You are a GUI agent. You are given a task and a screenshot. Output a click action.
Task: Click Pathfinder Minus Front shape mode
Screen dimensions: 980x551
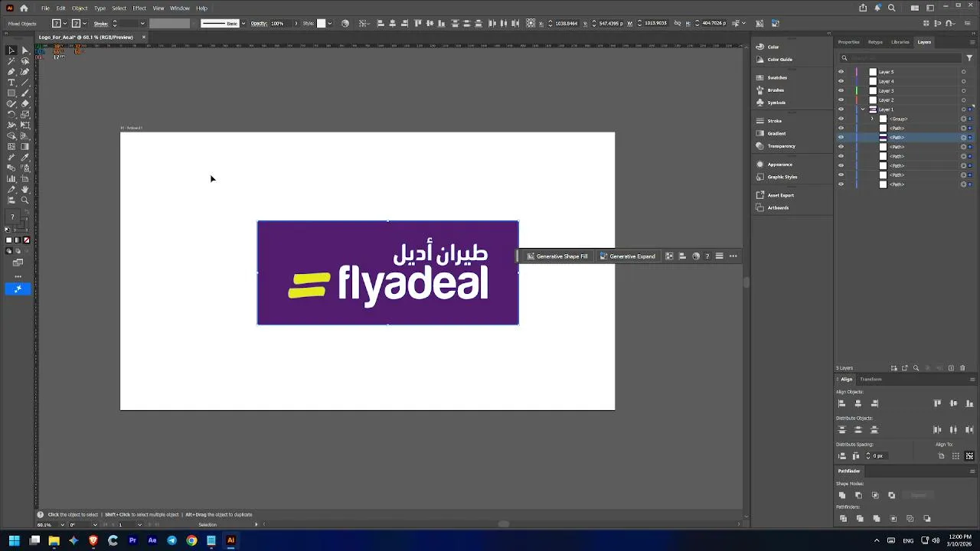(858, 495)
